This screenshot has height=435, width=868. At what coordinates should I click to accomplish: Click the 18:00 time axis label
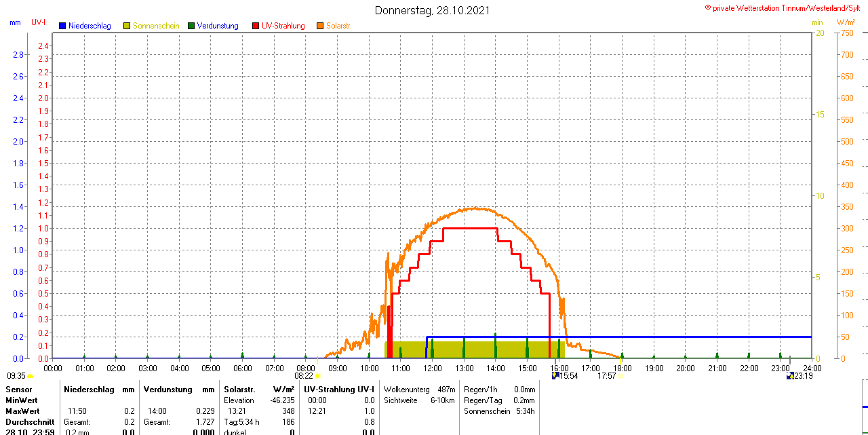coord(622,368)
